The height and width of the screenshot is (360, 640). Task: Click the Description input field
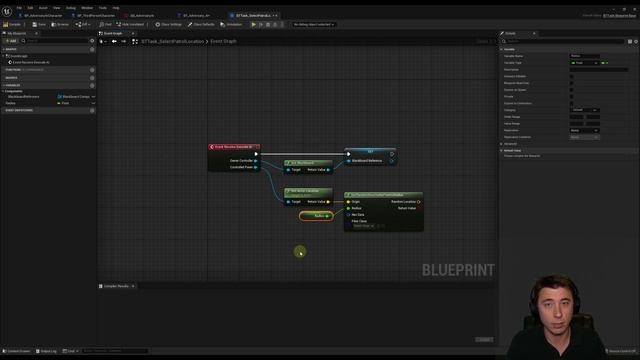[599, 70]
